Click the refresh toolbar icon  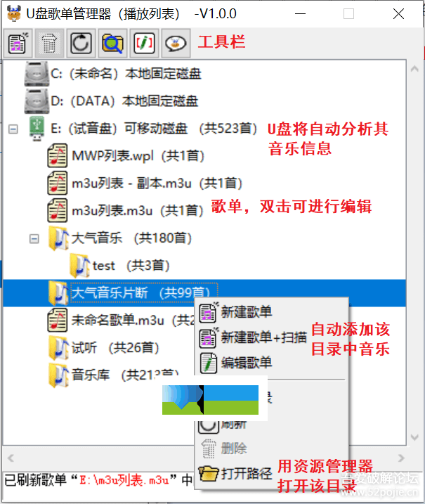click(81, 43)
